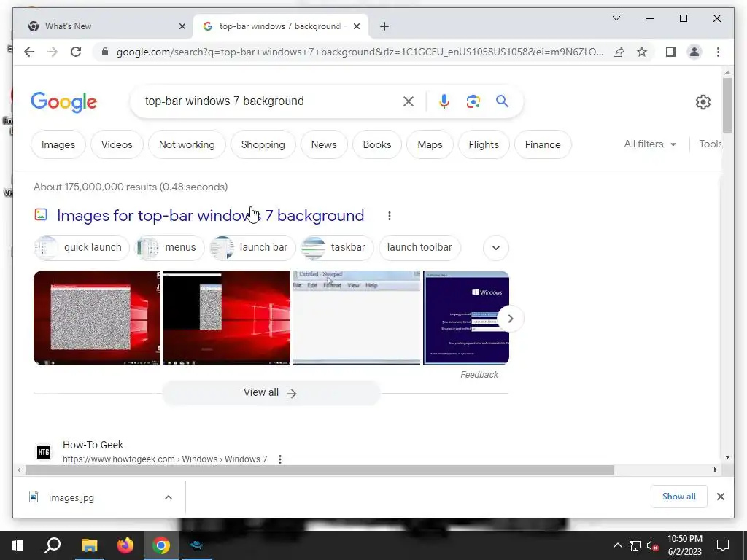Click the Feedback link
The image size is (747, 560).
[x=479, y=375]
